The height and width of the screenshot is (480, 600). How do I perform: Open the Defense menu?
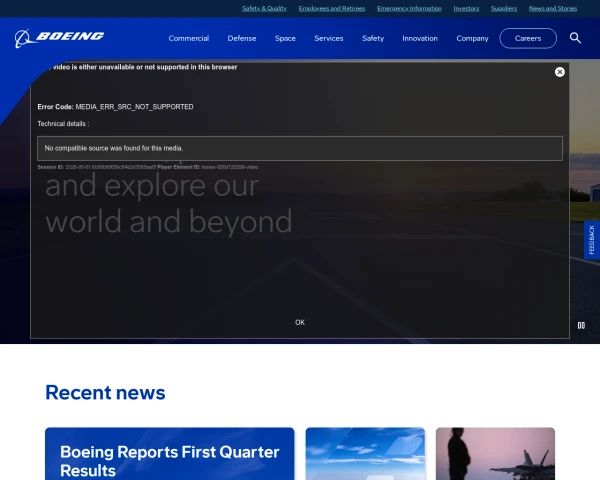[242, 38]
